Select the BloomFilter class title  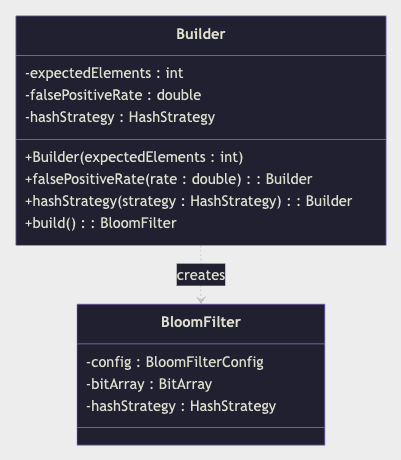201,322
